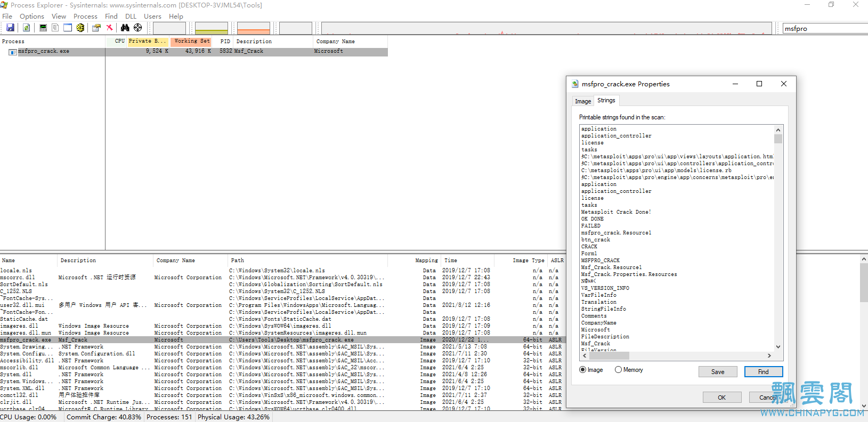Sort by Private Bytes column header
Image resolution: width=868 pixels, height=422 pixels.
148,41
